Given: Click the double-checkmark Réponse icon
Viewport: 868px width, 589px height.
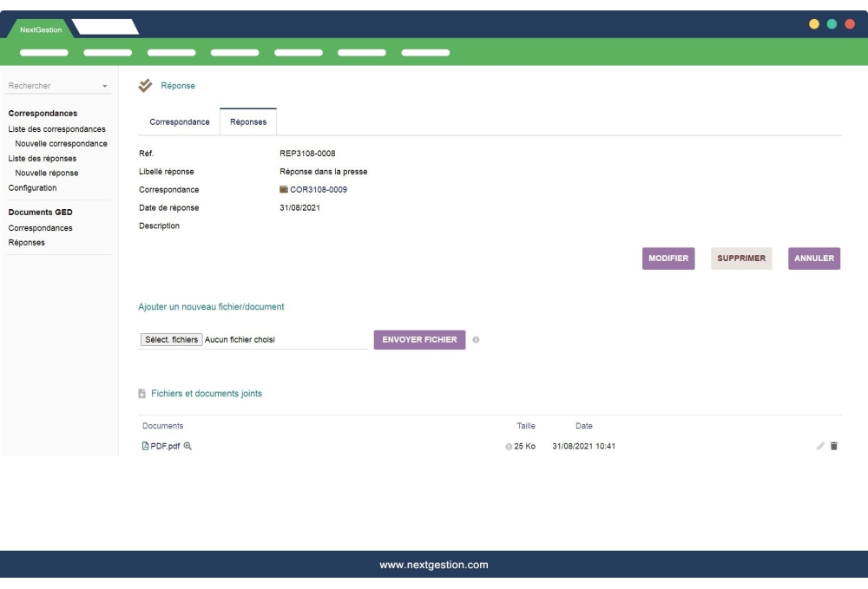Looking at the screenshot, I should coord(143,85).
